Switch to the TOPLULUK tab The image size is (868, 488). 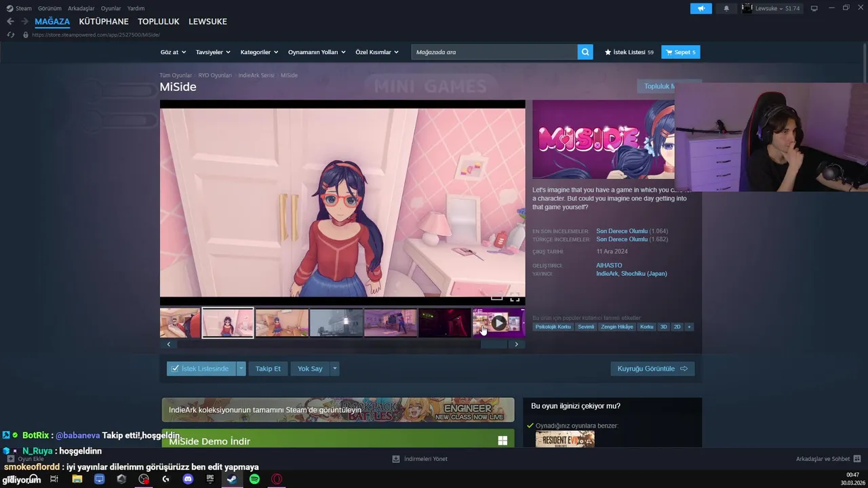159,22
